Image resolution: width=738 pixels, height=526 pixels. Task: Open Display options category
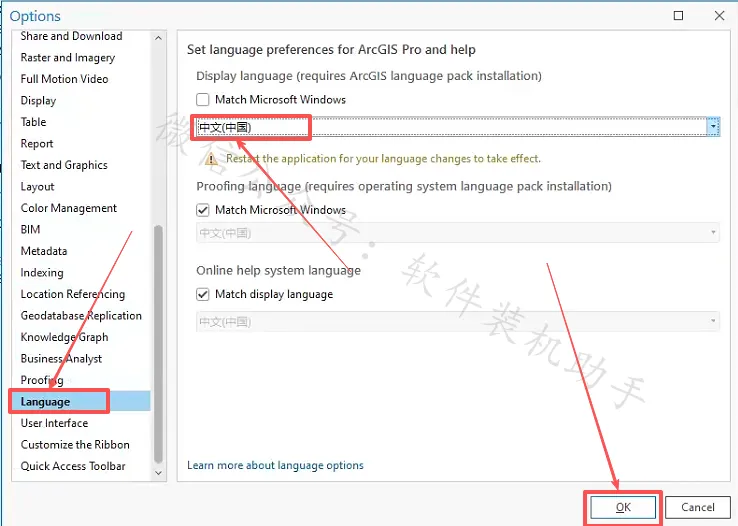click(38, 101)
